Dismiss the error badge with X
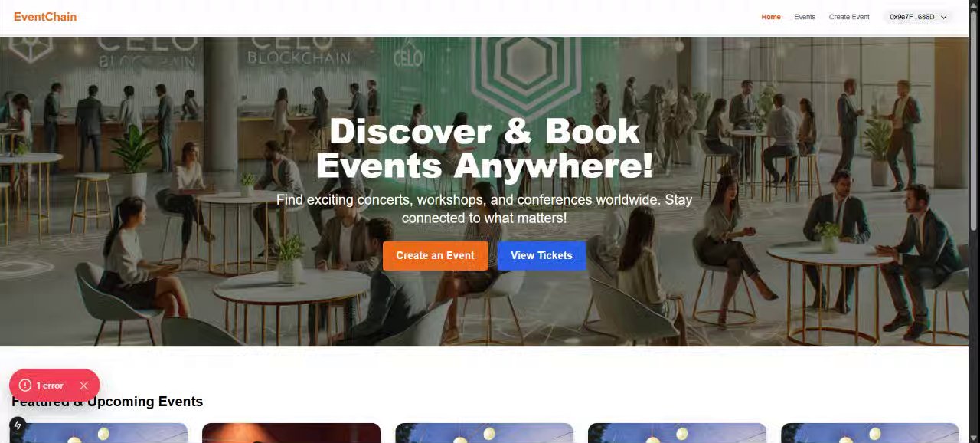Viewport: 980px width, 443px height. [83, 386]
